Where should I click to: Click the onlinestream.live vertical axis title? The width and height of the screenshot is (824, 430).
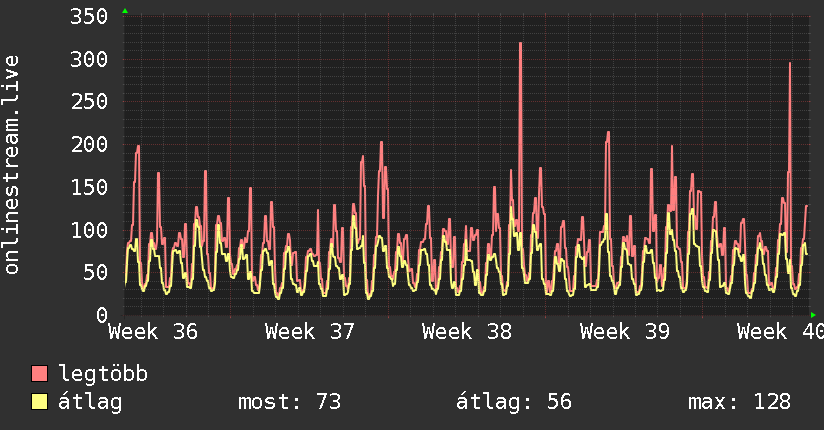click(12, 165)
